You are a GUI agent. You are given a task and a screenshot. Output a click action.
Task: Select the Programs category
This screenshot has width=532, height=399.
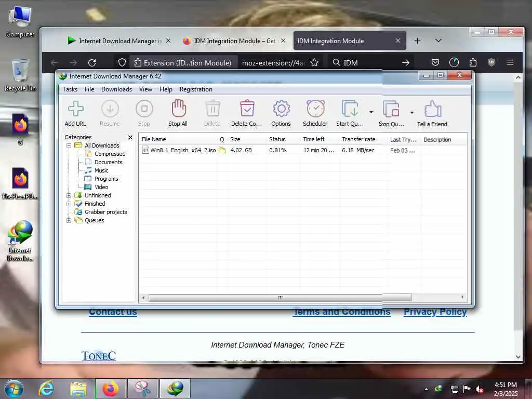click(x=106, y=179)
